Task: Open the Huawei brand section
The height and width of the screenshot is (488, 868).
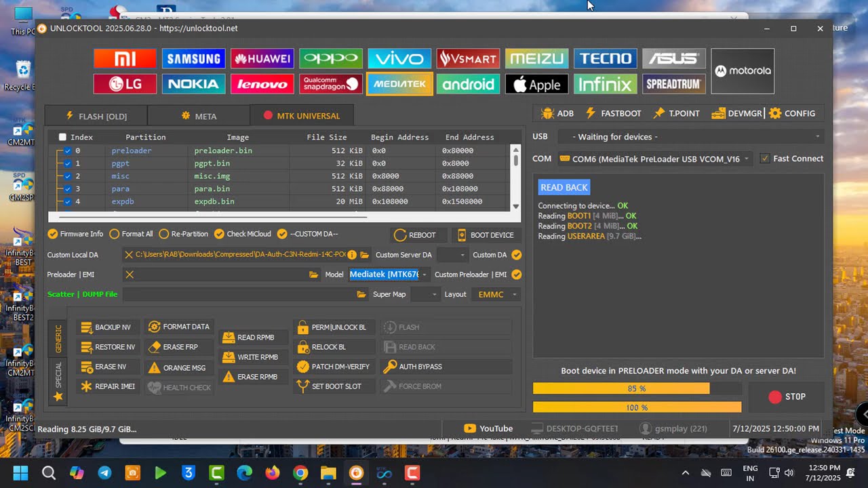Action: click(262, 58)
